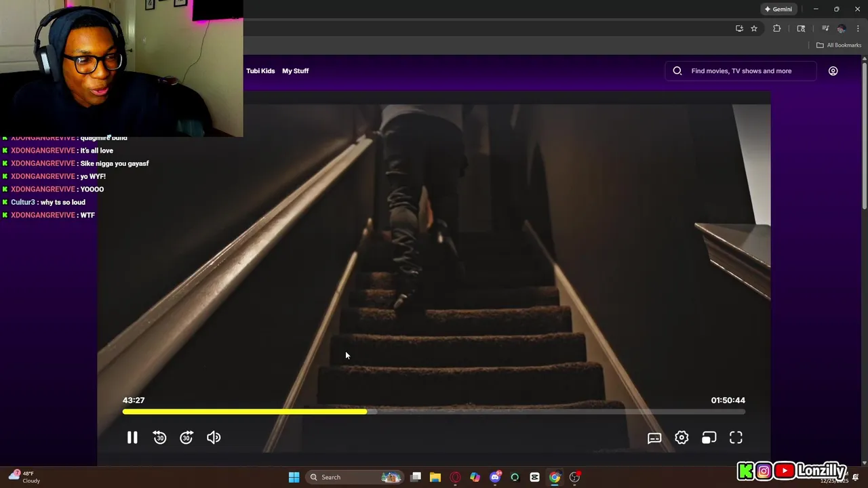Open File Explorer from the taskbar
Viewport: 868px width, 488px height.
(x=435, y=477)
